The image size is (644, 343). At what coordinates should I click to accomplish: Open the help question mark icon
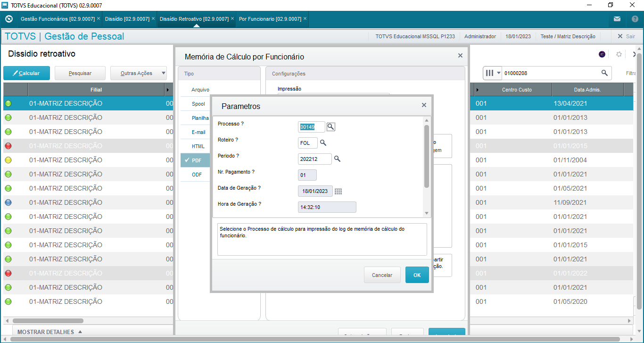[635, 19]
